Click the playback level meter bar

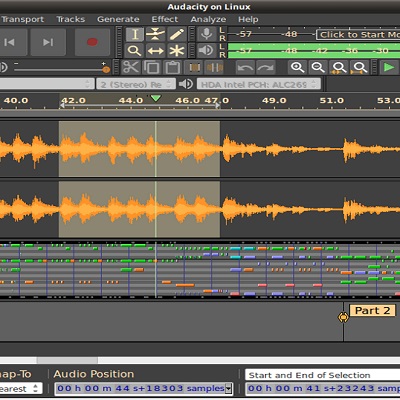(314, 51)
